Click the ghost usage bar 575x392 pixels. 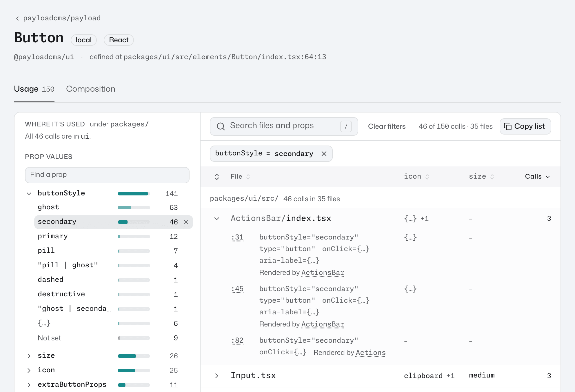point(134,208)
